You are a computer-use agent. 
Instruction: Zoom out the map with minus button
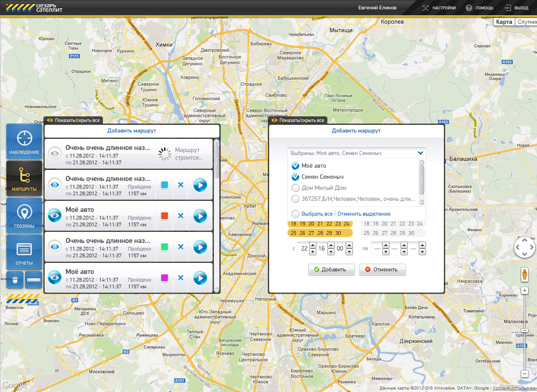tap(525, 374)
